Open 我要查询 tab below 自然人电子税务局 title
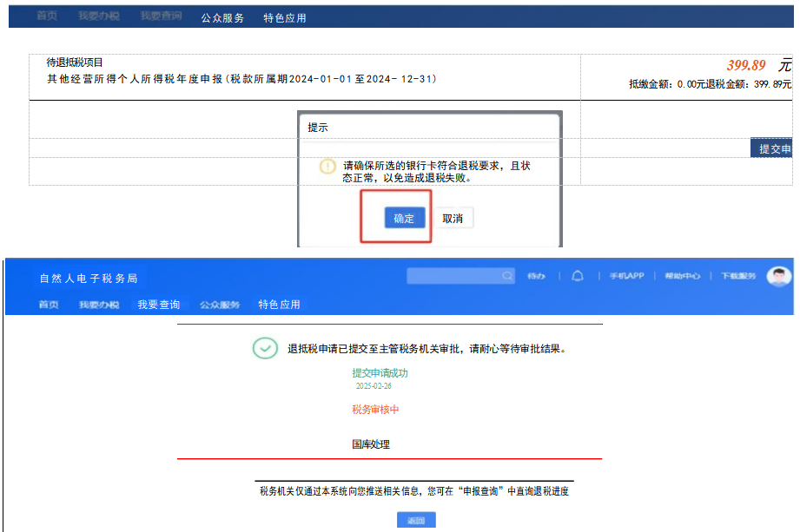Screen dimensions: 800x532 point(159,305)
